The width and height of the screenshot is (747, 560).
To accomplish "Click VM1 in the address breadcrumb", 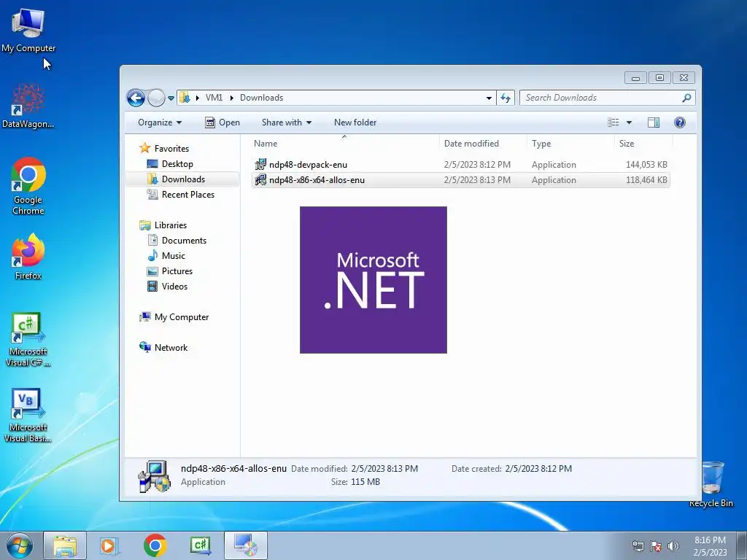I will click(214, 98).
